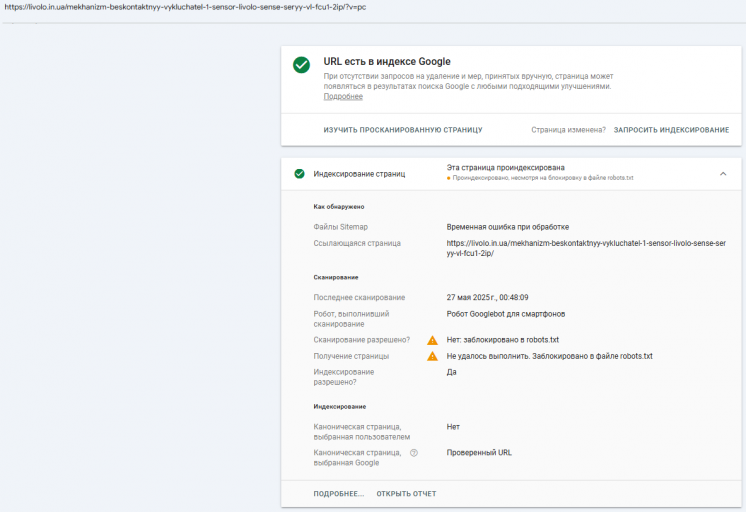Image resolution: width=746 pixels, height=512 pixels.
Task: Collapse the Индексирование страниц section chevron
Action: coord(723,174)
